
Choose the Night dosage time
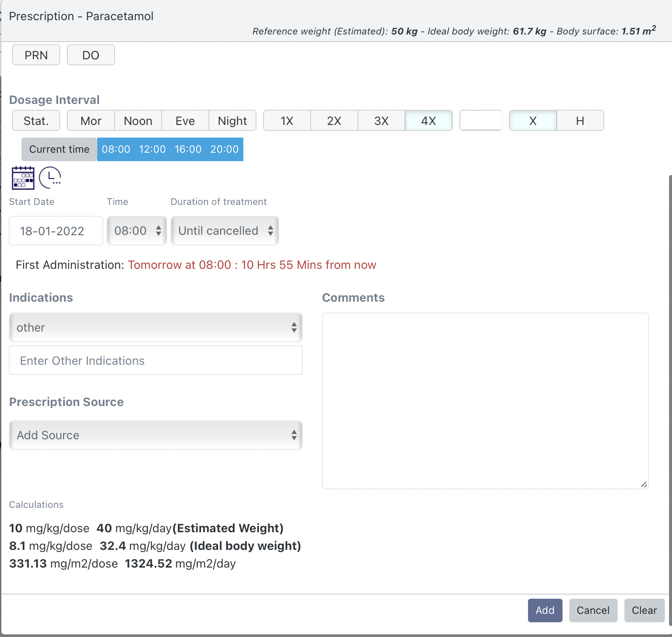[232, 121]
